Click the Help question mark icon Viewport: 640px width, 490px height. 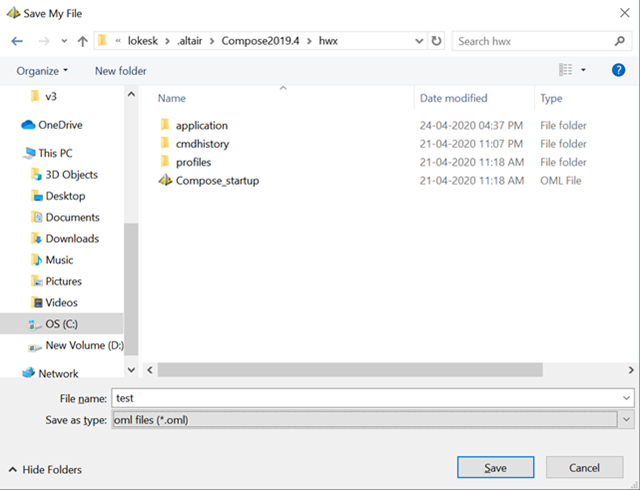[619, 70]
